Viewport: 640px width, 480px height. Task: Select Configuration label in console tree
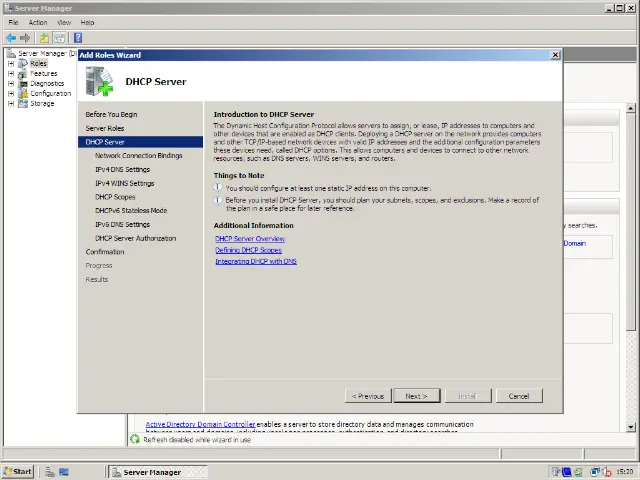(51, 93)
